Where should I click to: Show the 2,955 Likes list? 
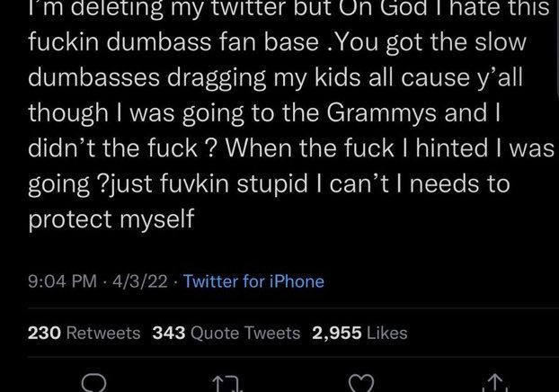click(x=359, y=333)
